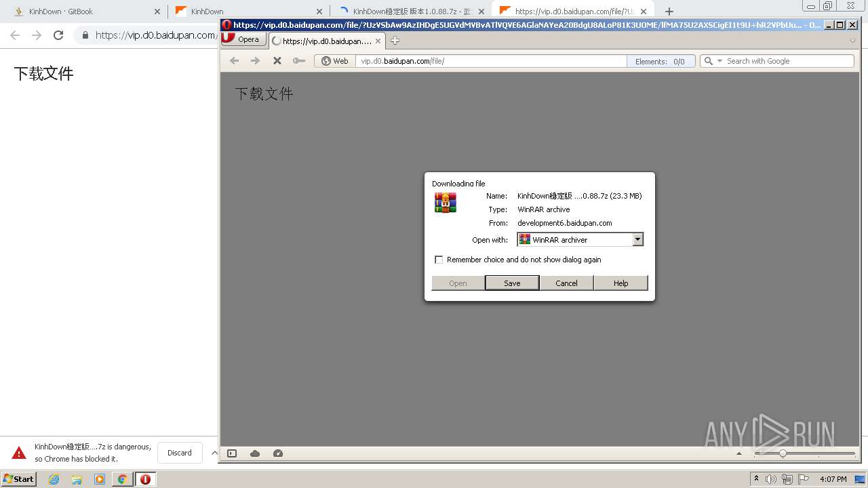Reload the Chrome page
868x488 pixels.
coord(58,35)
